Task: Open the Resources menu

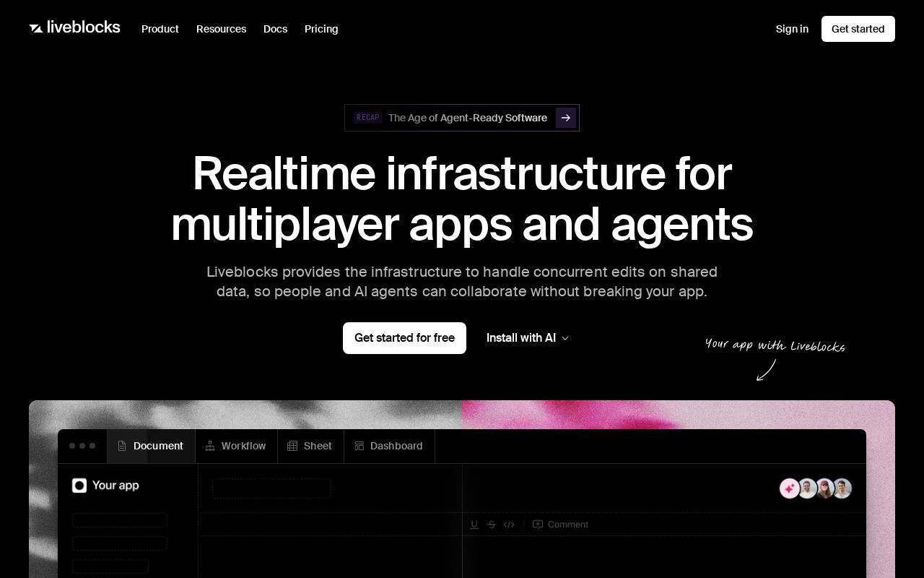Action: (x=221, y=29)
